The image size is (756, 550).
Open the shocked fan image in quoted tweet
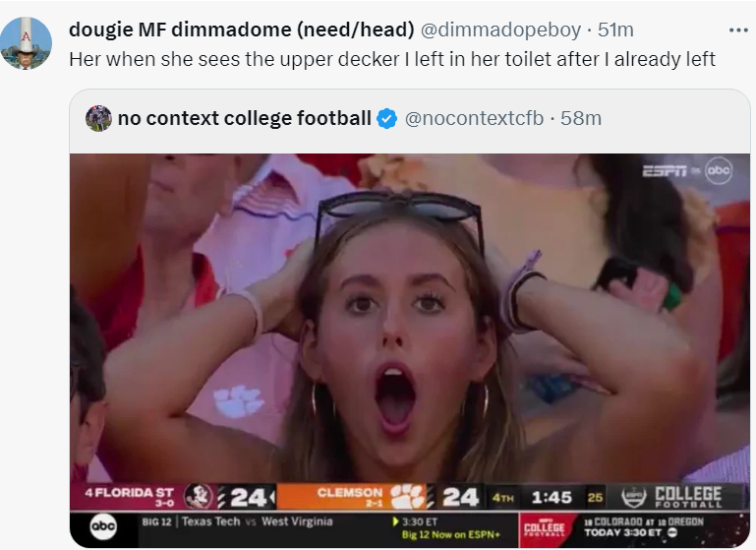[x=409, y=325]
